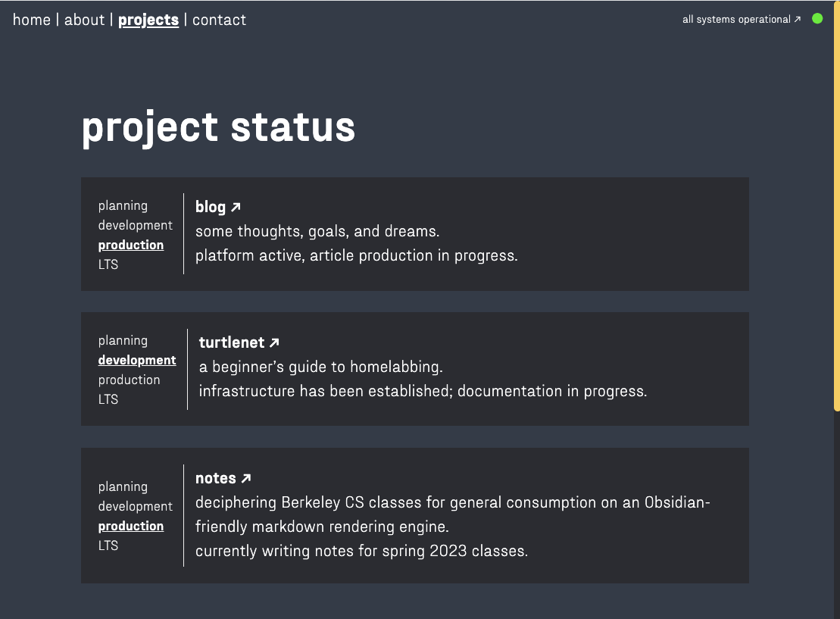This screenshot has height=619, width=840.
Task: Select the projects nav item
Action: pos(148,20)
